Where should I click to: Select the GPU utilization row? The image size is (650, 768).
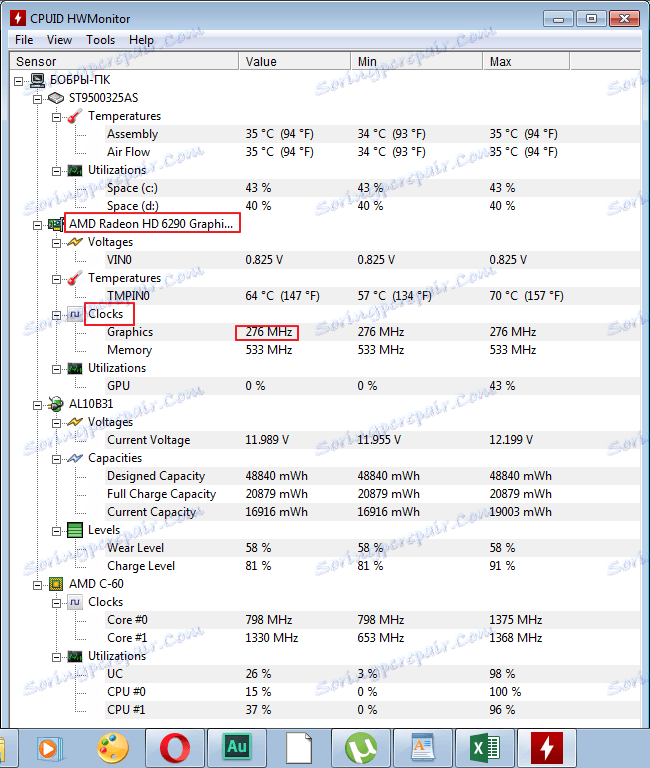coord(372,386)
